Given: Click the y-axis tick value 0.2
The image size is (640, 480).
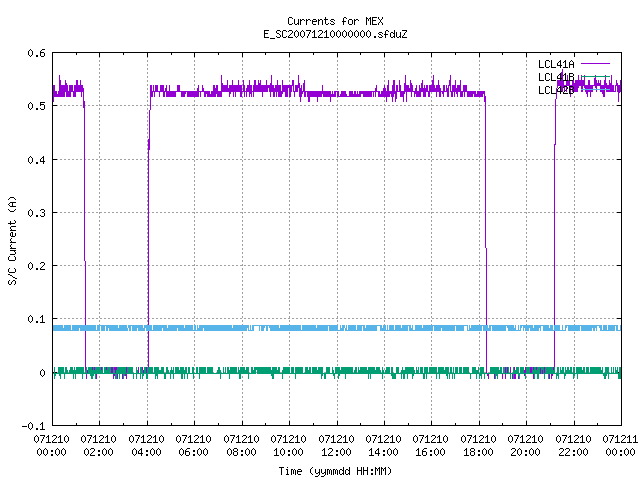Looking at the screenshot, I should (x=36, y=266).
